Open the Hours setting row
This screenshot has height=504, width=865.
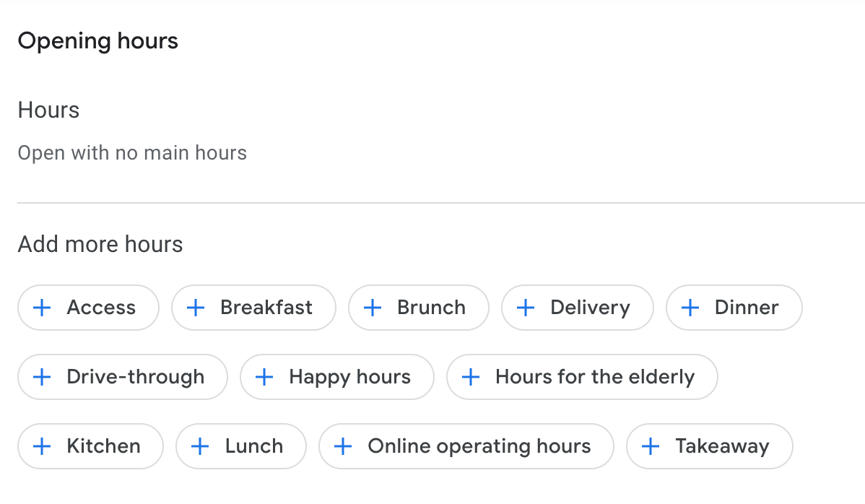coord(48,110)
